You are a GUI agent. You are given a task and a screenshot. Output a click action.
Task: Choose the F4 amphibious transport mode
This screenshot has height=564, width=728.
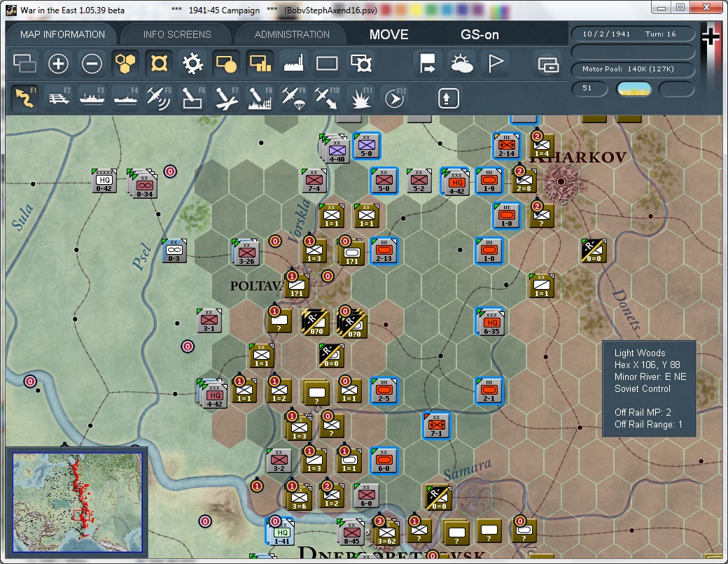[x=125, y=97]
